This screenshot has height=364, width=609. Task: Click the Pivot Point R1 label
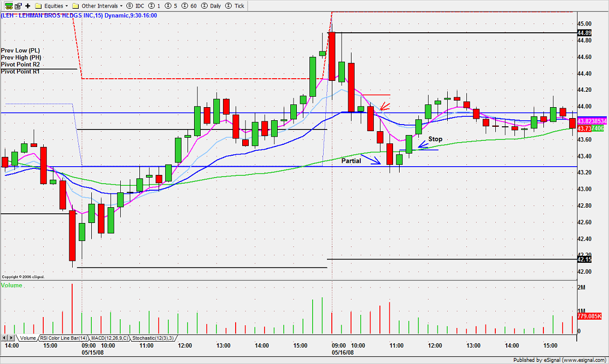(x=20, y=72)
